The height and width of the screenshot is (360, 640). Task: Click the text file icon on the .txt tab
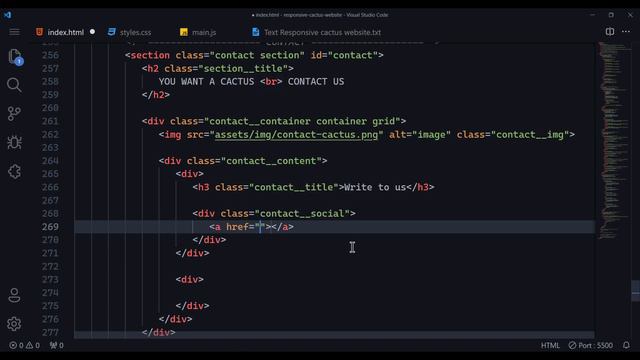(256, 32)
